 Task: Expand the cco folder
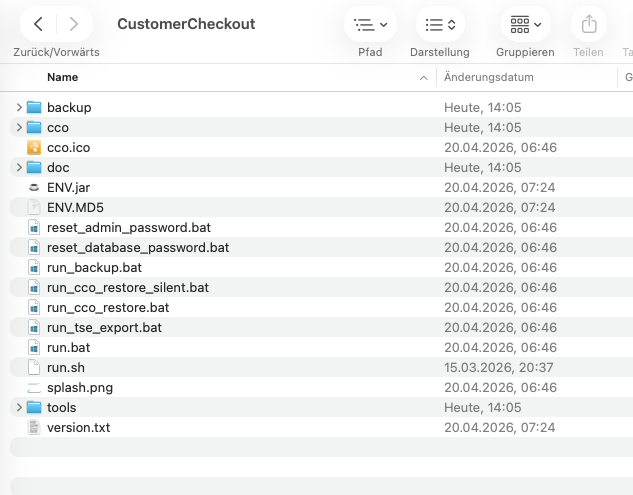[x=19, y=128]
